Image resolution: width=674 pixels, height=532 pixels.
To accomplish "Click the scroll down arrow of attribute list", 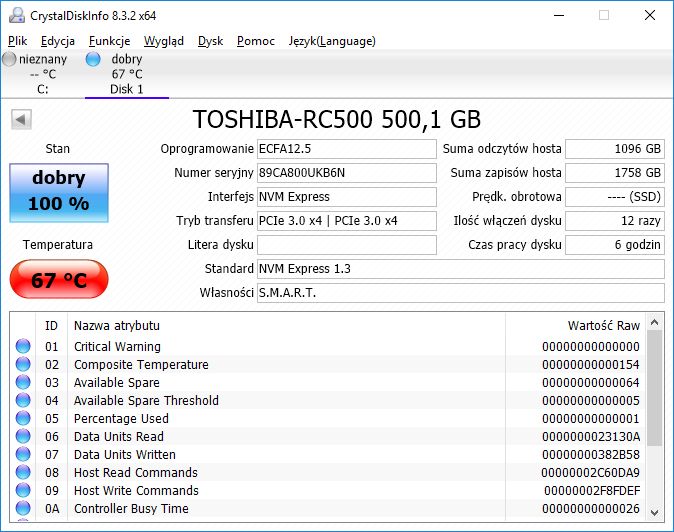I will coord(655,512).
